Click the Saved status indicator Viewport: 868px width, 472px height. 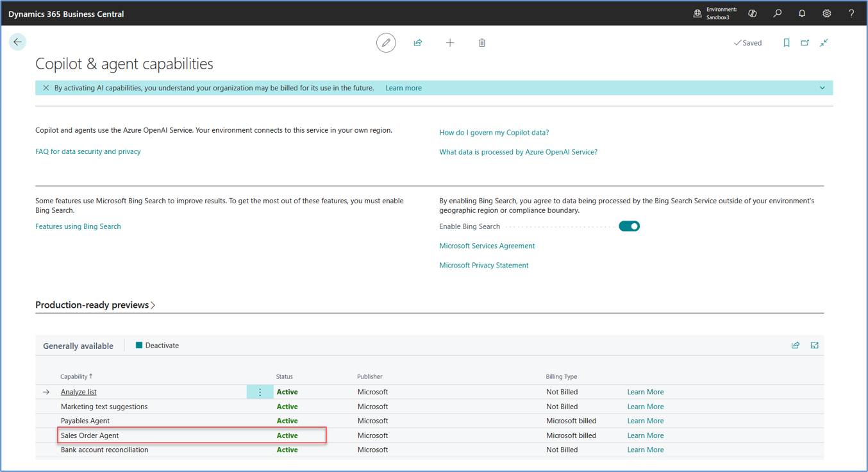click(x=747, y=43)
